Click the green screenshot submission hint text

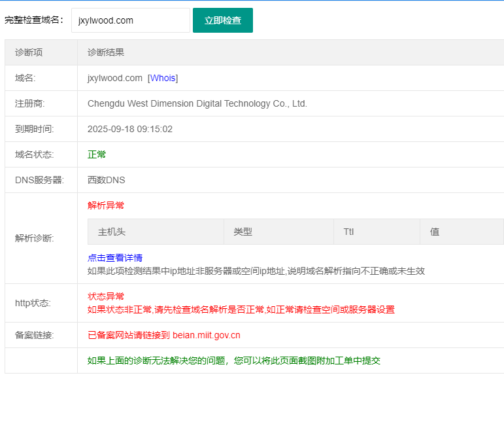pos(233,361)
